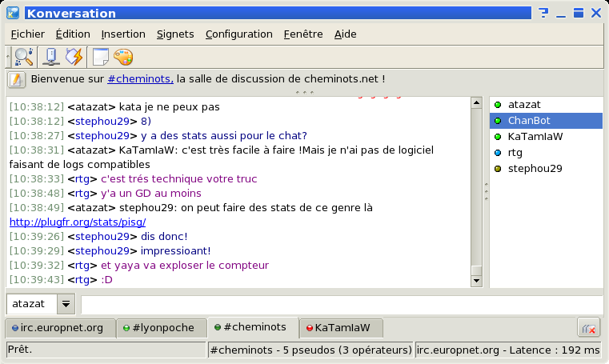The image size is (609, 364).
Task: Click the chat scrollbar down arrow
Action: [x=477, y=282]
